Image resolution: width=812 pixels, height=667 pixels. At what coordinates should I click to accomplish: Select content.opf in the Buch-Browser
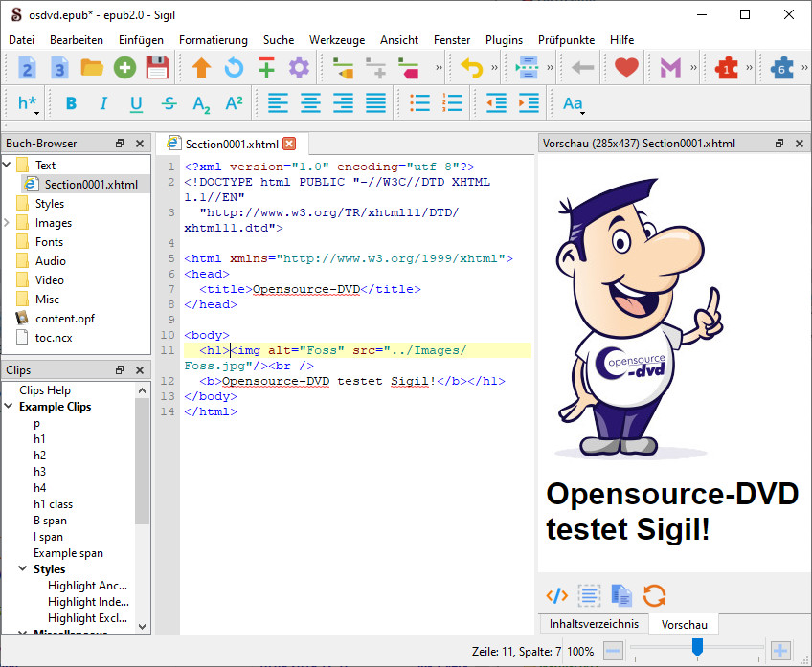(x=64, y=319)
